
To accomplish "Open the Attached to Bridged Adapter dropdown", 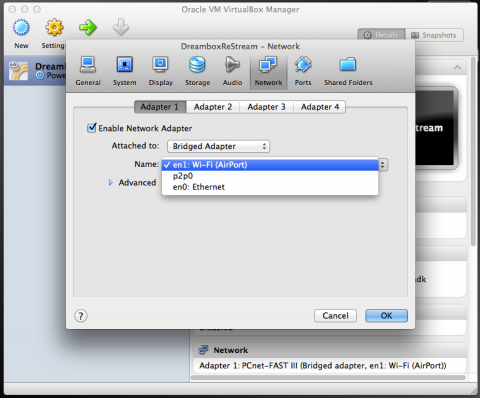I will (218, 146).
